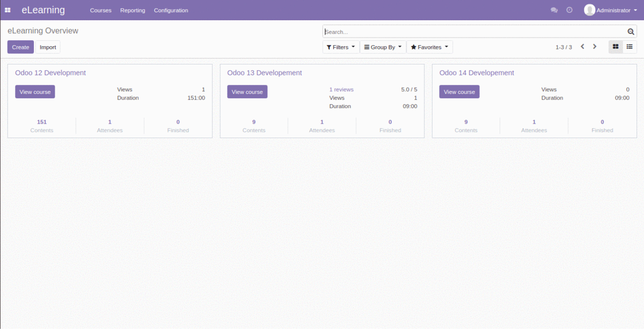Image resolution: width=644 pixels, height=331 pixels.
Task: Go to previous page arrow
Action: click(582, 47)
